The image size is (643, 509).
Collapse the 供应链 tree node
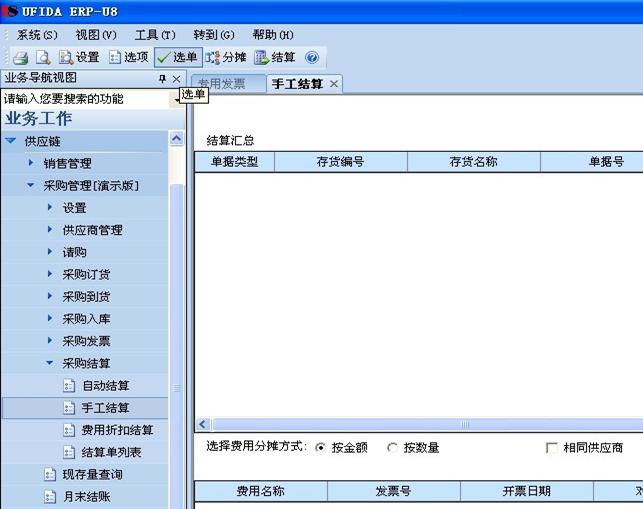(11, 141)
